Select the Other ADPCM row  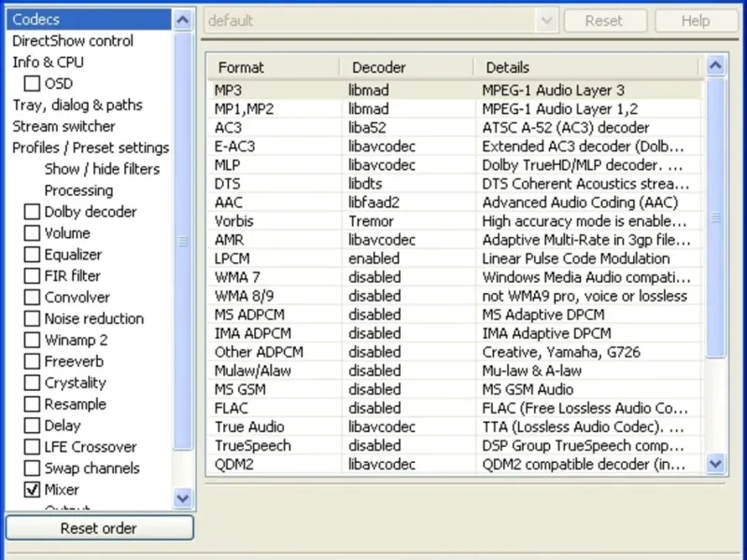(x=455, y=352)
